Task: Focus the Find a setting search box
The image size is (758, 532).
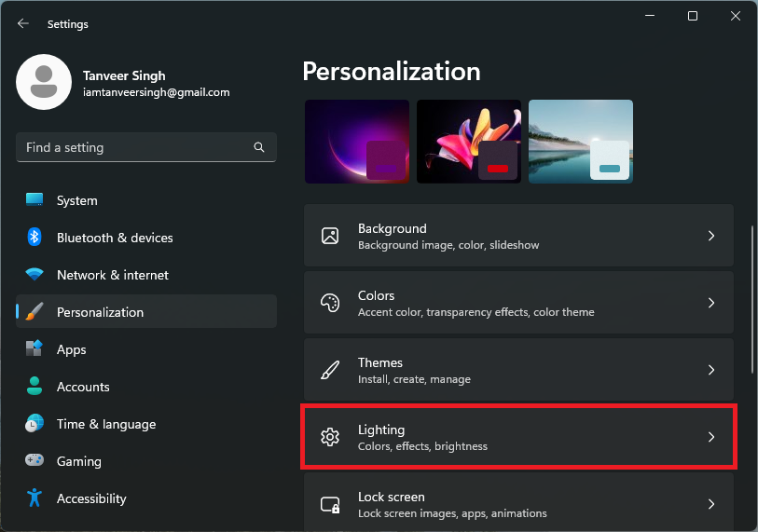Action: coord(146,147)
